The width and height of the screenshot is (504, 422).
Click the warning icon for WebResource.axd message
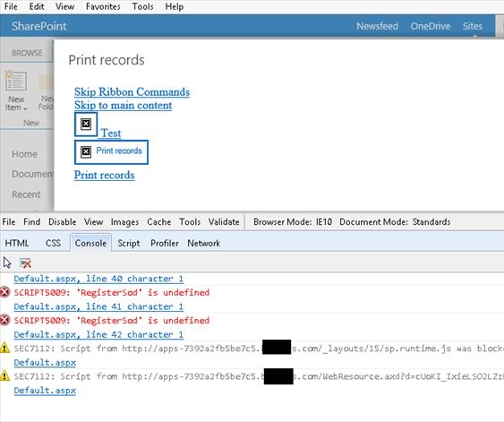(x=4, y=375)
